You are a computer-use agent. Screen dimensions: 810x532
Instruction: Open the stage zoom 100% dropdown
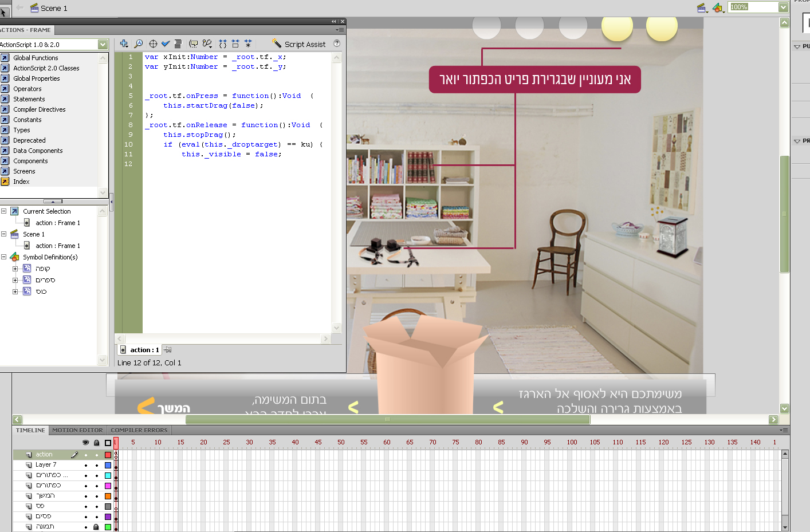[783, 7]
